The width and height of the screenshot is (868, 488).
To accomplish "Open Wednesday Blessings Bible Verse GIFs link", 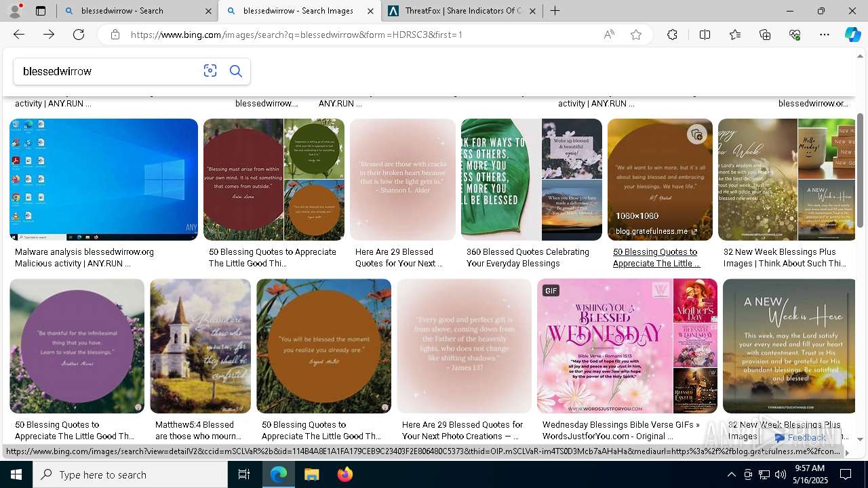I will pos(620,430).
